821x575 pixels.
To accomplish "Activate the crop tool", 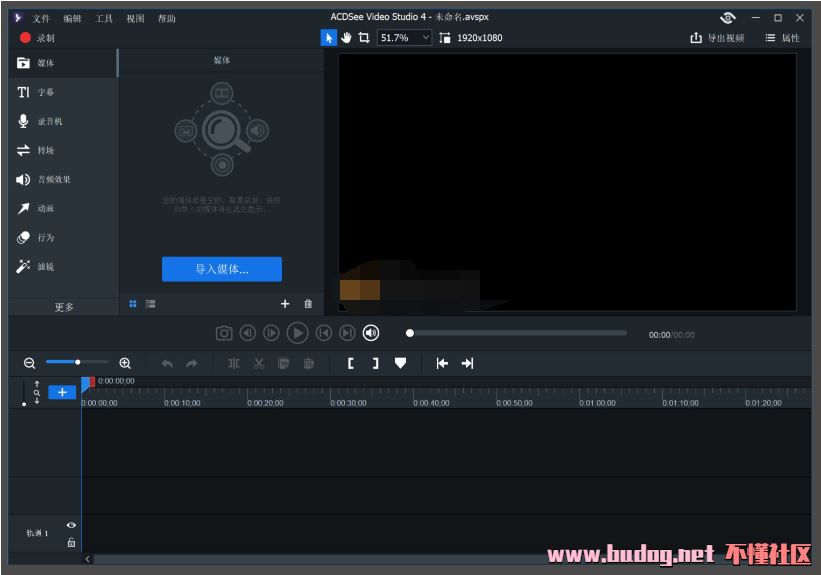I will 364,38.
